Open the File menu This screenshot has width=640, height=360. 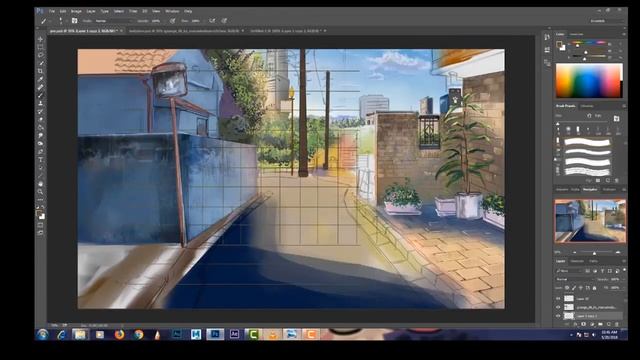(52, 11)
